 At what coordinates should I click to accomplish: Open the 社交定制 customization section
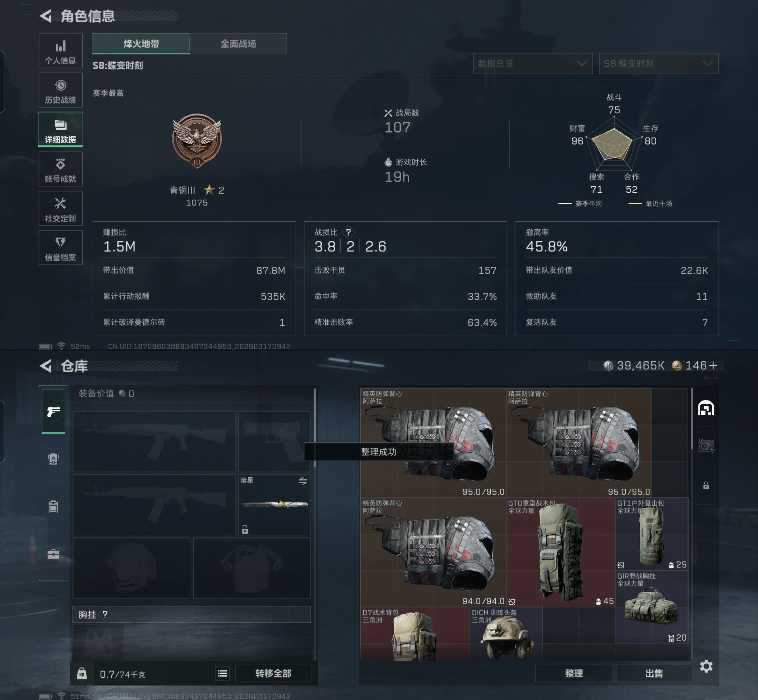61,208
